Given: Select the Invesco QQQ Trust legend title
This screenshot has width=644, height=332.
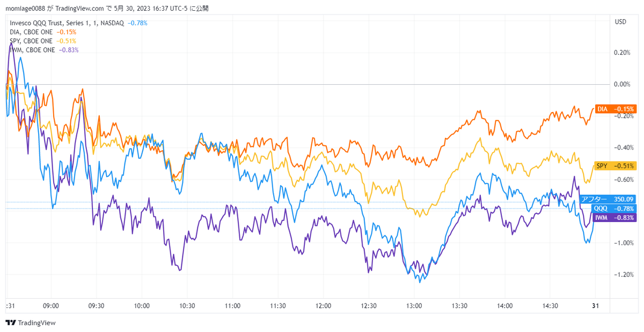Looking at the screenshot, I should point(67,23).
